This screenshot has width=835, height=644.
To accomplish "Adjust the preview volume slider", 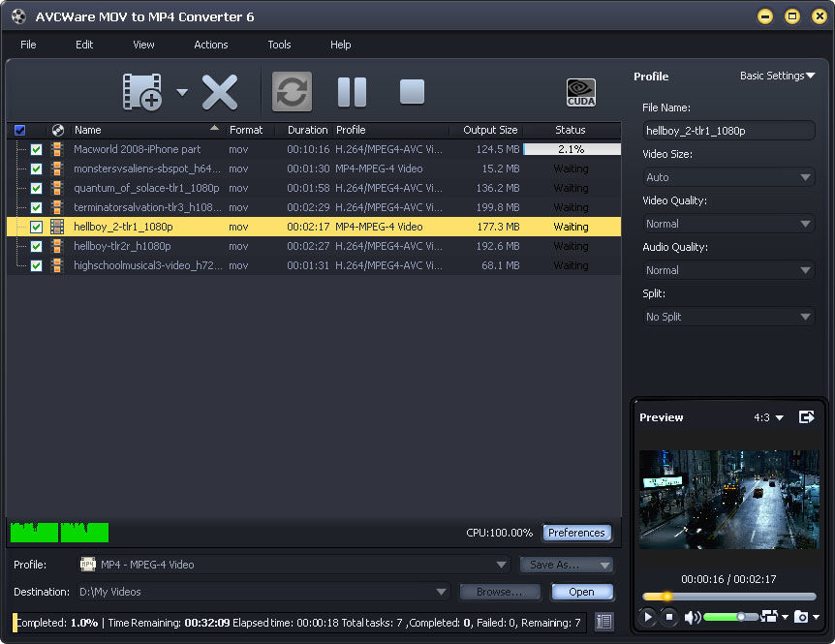I will (730, 617).
